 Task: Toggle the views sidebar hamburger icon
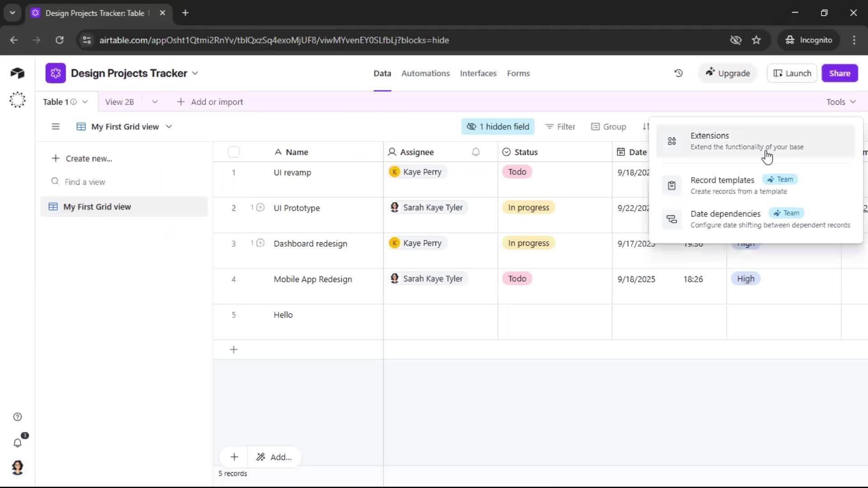56,127
